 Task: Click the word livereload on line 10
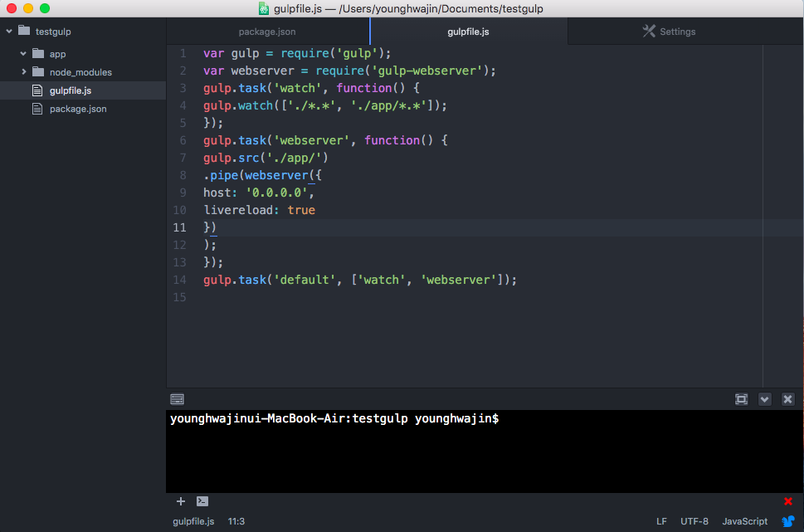[238, 210]
